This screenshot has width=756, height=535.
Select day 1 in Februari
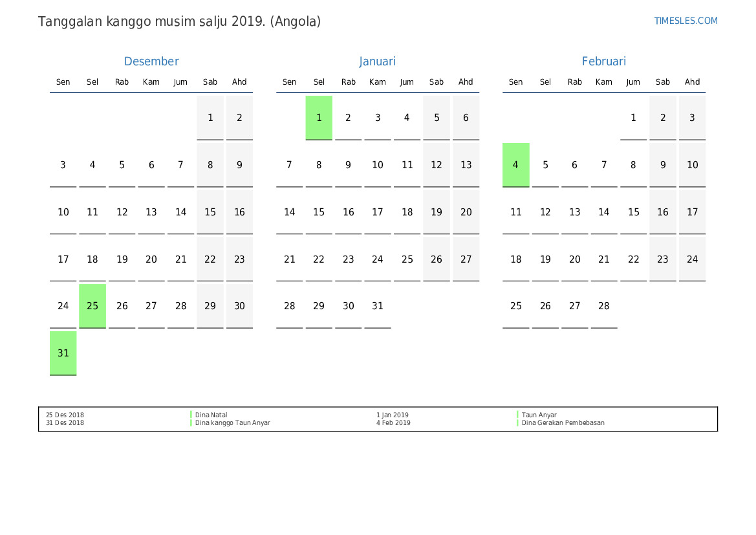coord(634,118)
